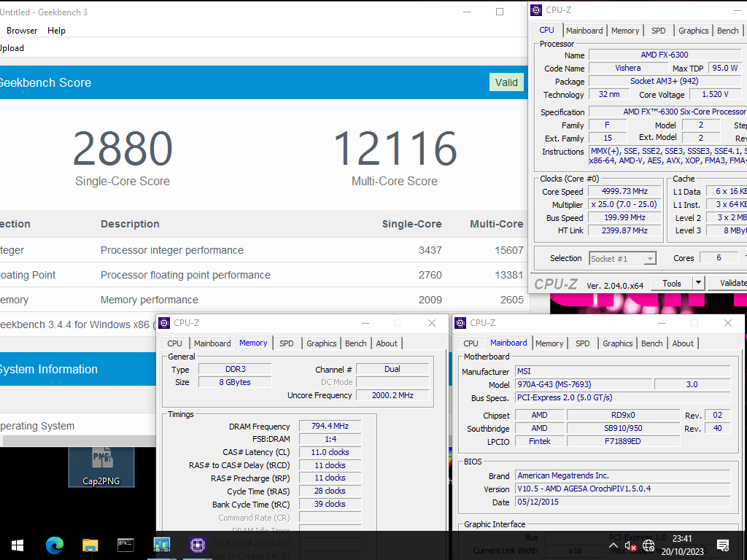This screenshot has height=560, width=747.
Task: Select CPU tab in the Memory CPU-Z window
Action: [x=174, y=343]
